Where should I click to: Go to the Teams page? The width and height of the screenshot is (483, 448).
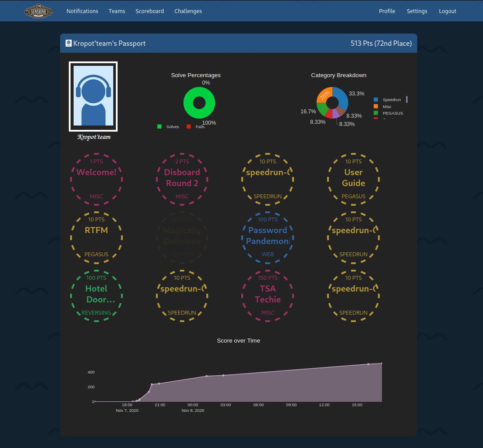click(117, 11)
